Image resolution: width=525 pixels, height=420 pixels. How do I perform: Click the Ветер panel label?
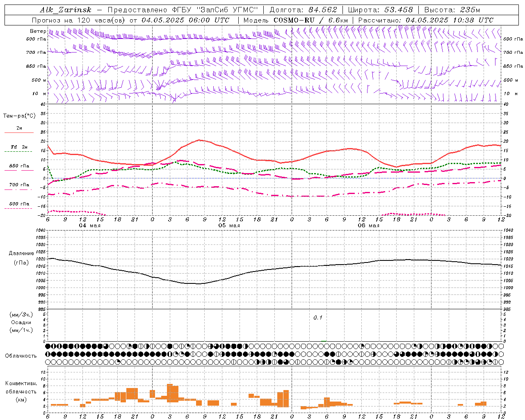(38, 31)
